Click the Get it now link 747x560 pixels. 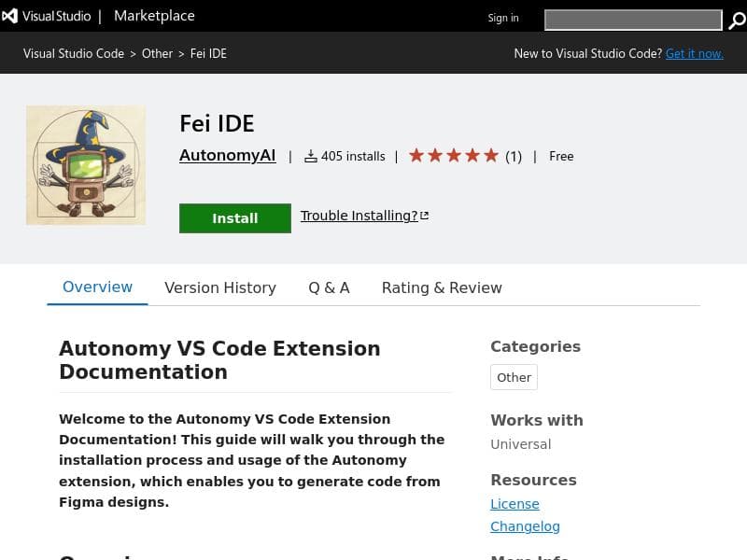coord(694,53)
